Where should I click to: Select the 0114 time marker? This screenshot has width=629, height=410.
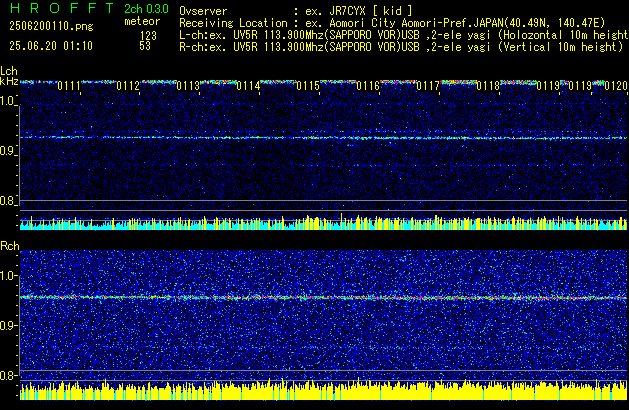point(248,86)
